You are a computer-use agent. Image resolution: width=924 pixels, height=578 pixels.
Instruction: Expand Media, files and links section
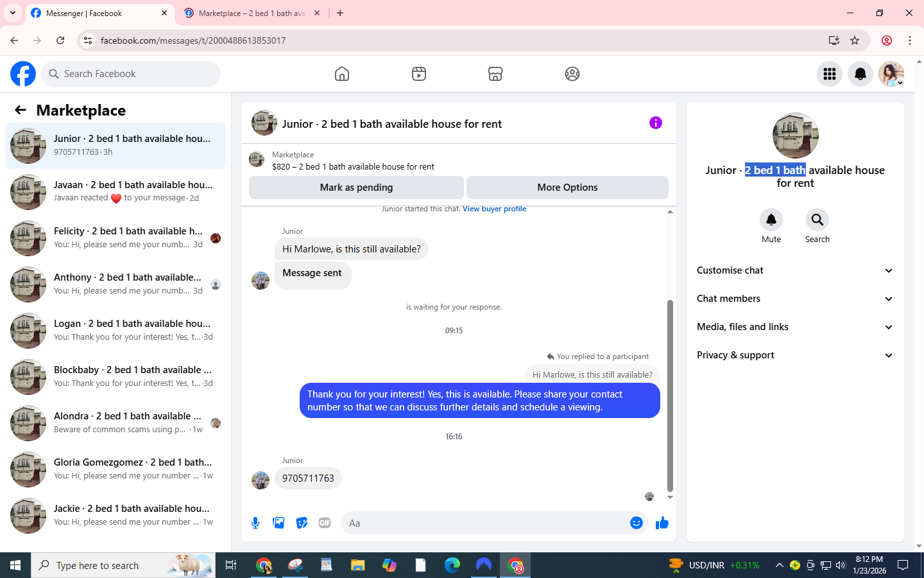(795, 327)
